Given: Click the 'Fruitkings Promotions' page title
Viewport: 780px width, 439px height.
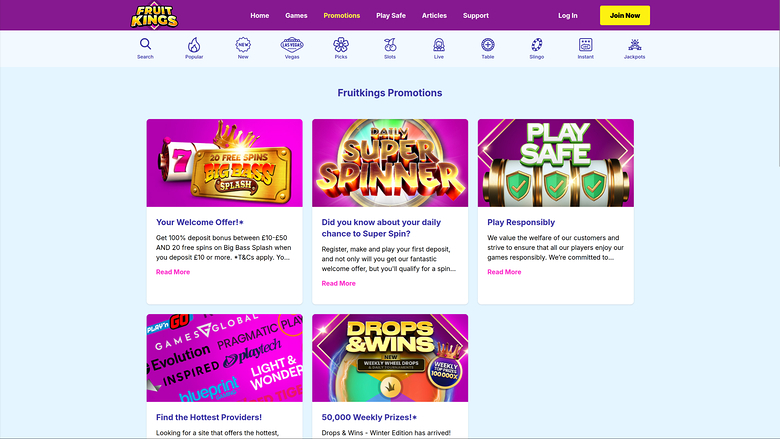Looking at the screenshot, I should click(x=390, y=93).
